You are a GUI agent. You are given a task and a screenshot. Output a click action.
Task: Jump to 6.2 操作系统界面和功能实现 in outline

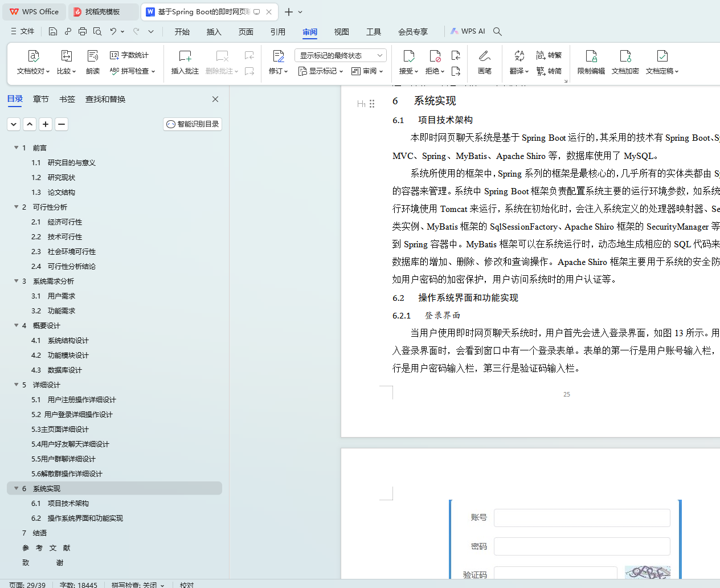[77, 518]
